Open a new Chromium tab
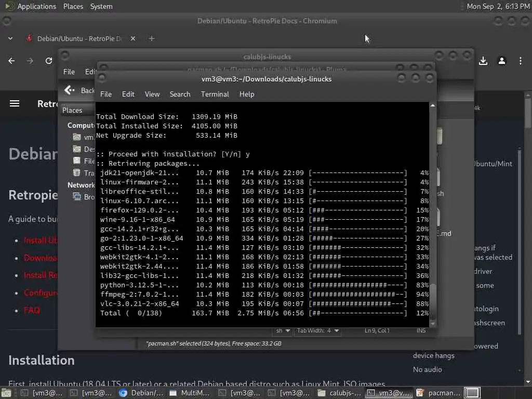This screenshot has height=399, width=532. (152, 38)
